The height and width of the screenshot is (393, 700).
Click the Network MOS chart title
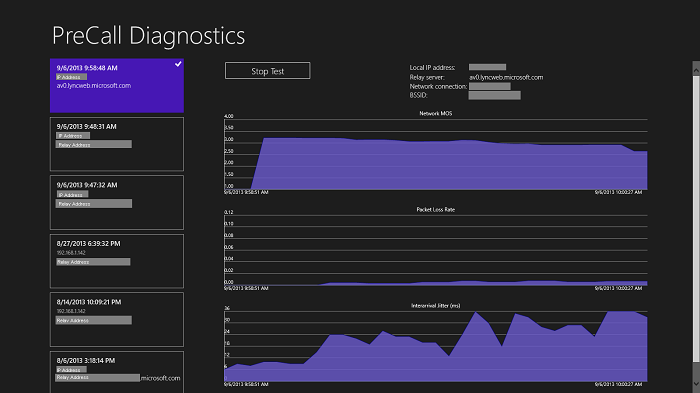436,113
